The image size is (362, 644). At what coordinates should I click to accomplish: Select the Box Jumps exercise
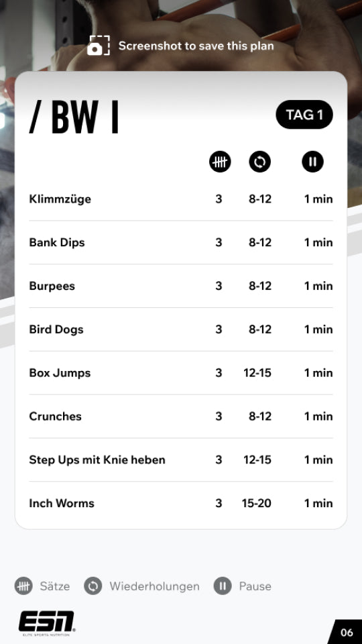(x=181, y=373)
